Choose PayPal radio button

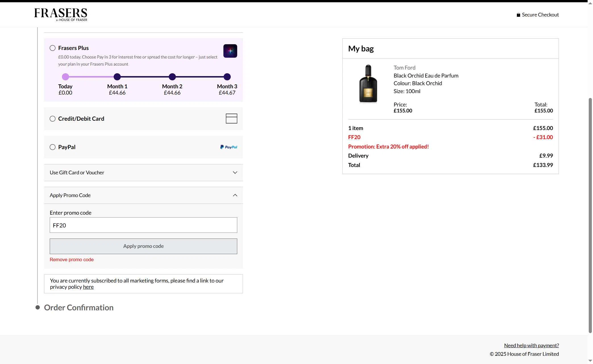(53, 147)
